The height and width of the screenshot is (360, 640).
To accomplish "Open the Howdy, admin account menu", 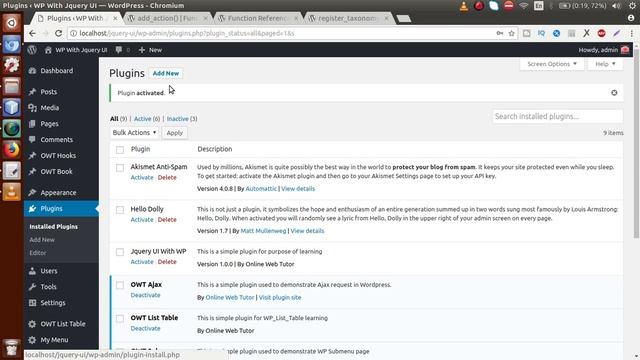I will [x=603, y=50].
